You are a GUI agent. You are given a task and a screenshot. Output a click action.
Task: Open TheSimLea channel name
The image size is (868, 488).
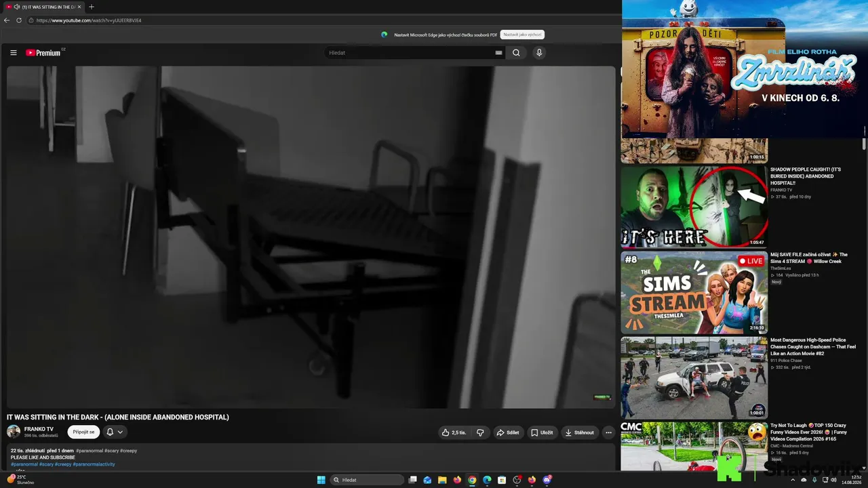point(781,268)
